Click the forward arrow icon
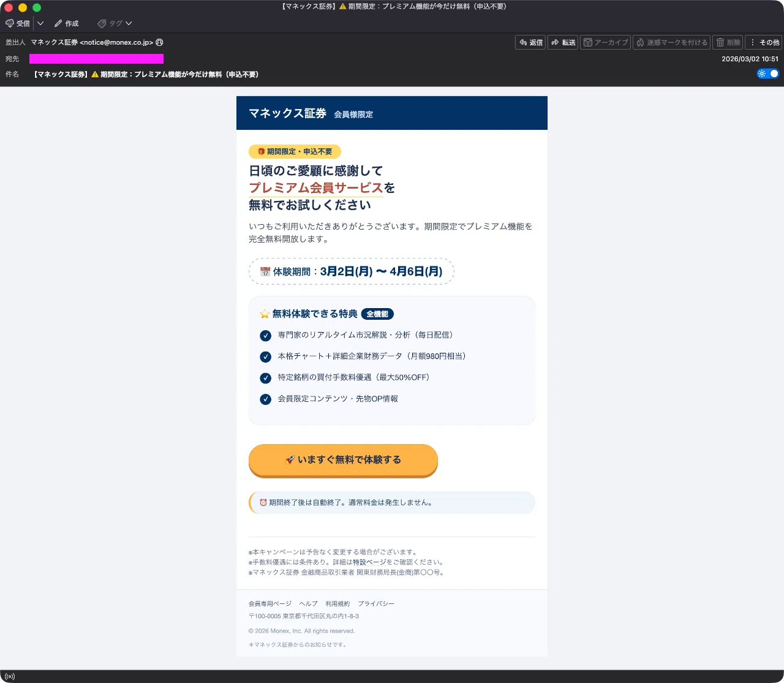The height and width of the screenshot is (683, 784). (555, 42)
